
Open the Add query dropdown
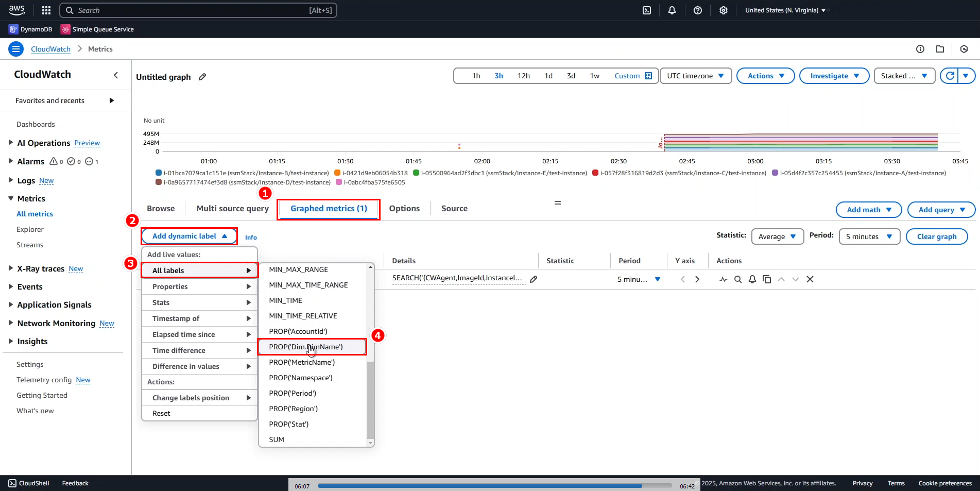(941, 210)
